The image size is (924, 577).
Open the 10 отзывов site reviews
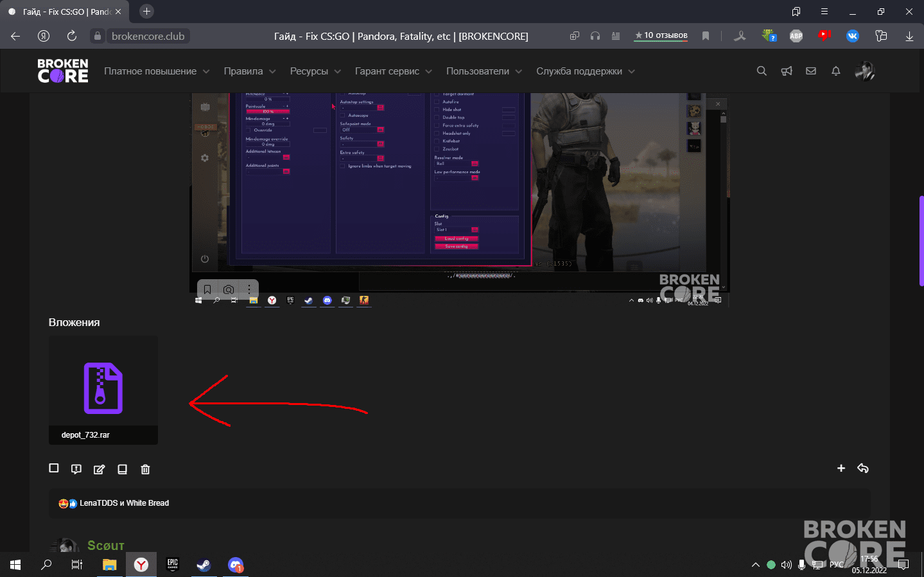(661, 36)
